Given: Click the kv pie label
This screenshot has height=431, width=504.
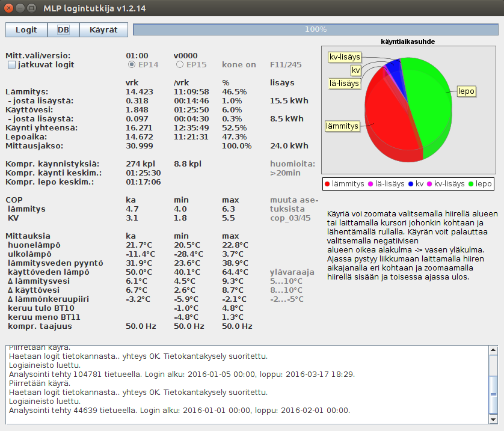Looking at the screenshot, I should coord(355,70).
